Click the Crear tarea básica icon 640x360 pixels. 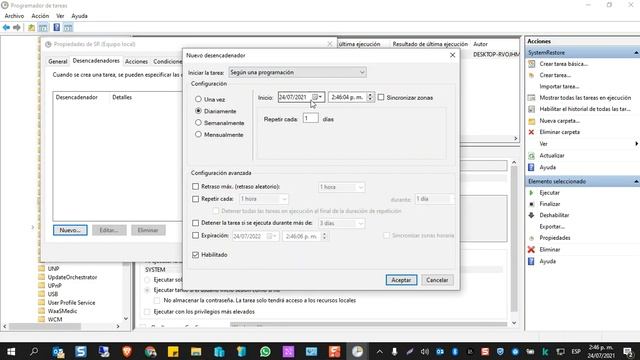[x=531, y=64]
